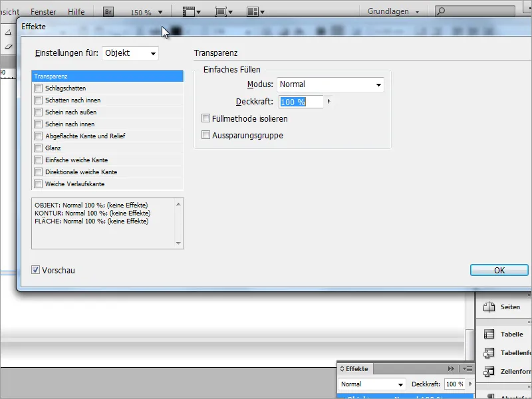Confirm the Effekte dialog with OK
The height and width of the screenshot is (399, 532).
point(499,270)
